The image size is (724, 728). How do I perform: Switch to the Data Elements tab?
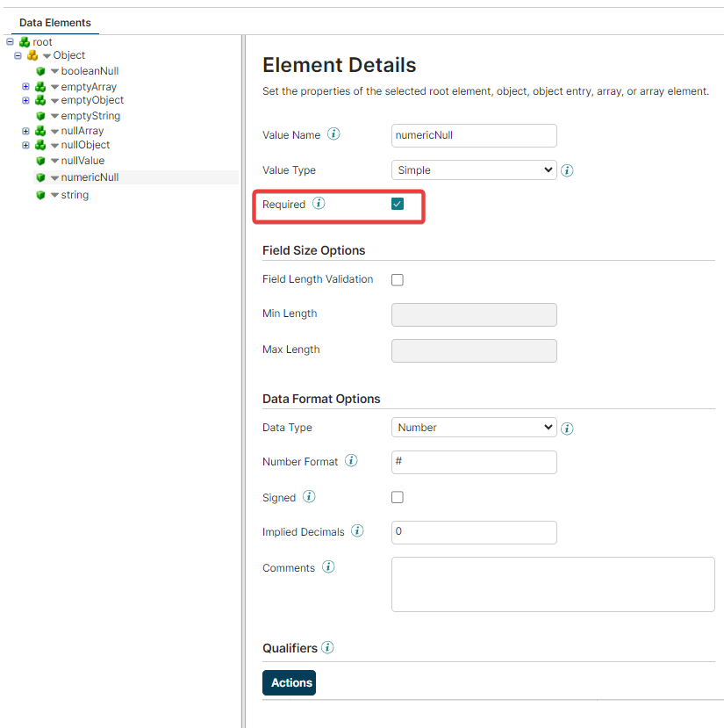coord(54,22)
